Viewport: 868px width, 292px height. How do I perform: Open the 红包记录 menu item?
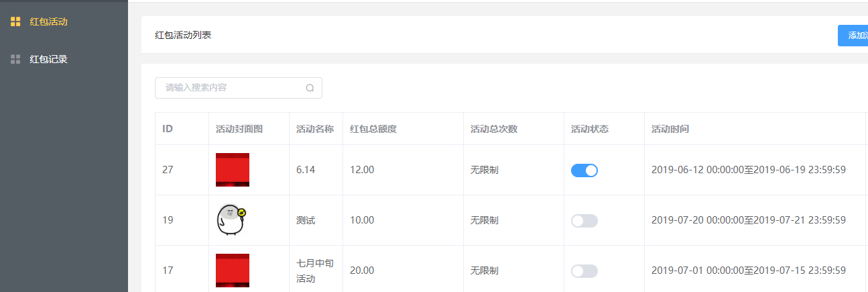click(48, 59)
